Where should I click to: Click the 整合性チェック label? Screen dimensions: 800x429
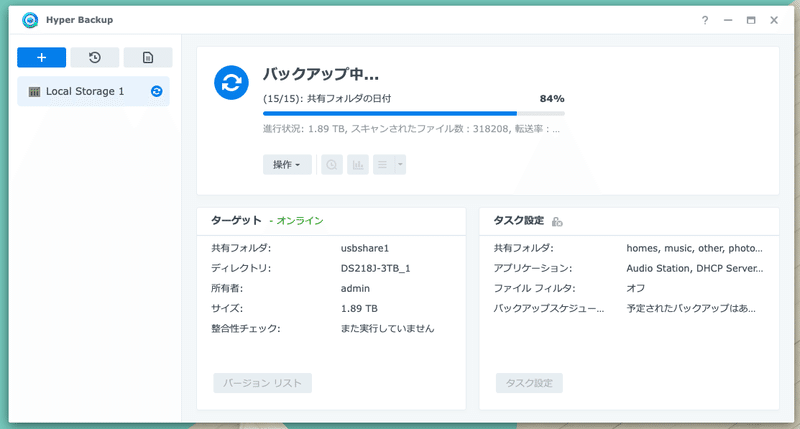point(246,329)
